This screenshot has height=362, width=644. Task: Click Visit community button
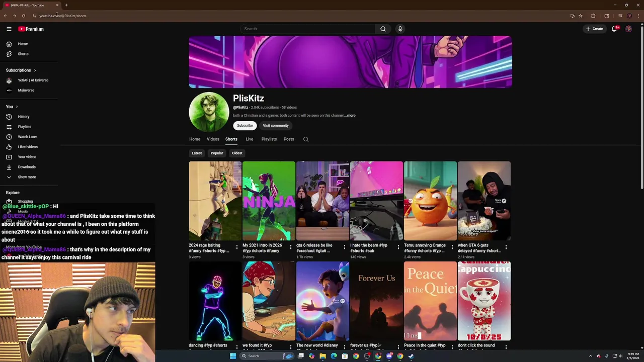click(276, 126)
